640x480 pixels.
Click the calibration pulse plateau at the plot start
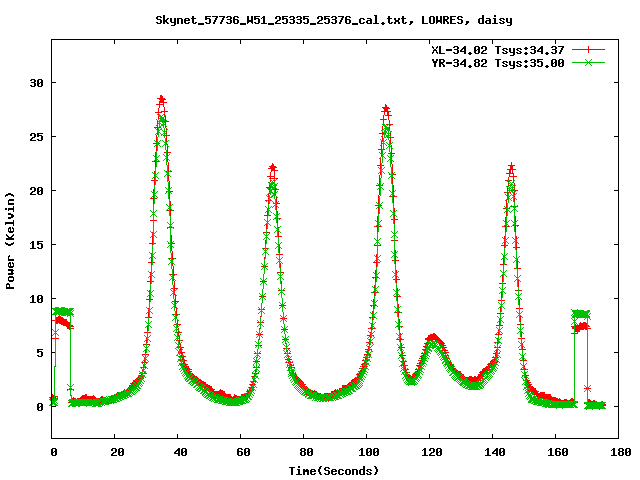click(63, 312)
